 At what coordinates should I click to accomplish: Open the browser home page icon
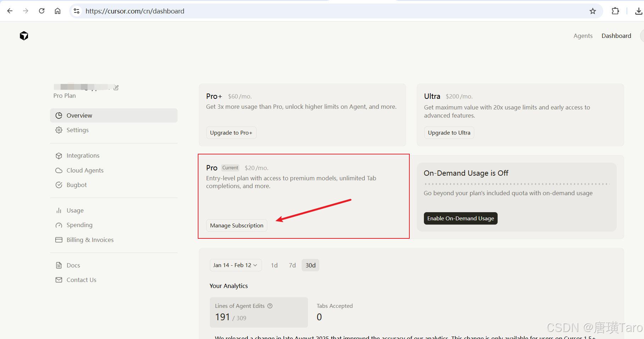[x=57, y=11]
